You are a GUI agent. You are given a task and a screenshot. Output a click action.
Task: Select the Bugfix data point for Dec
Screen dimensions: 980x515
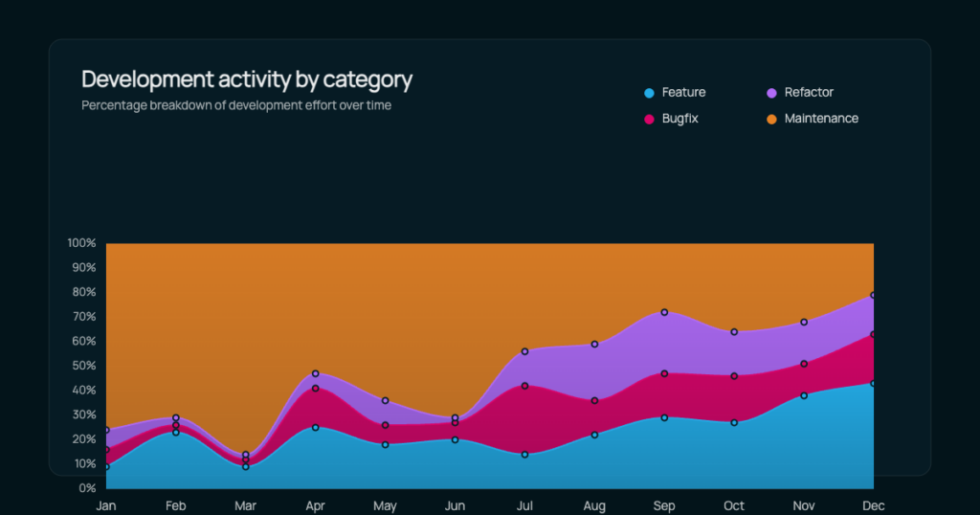[x=873, y=334]
